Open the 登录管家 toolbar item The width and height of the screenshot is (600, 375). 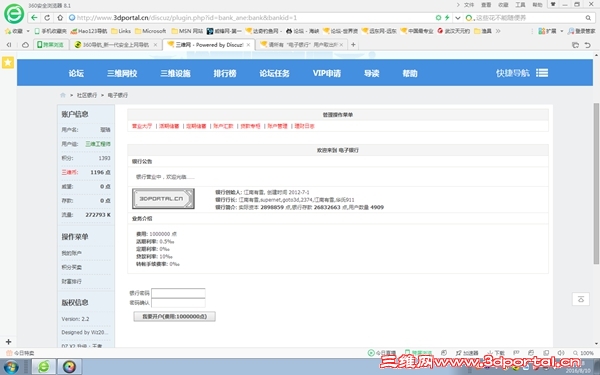[x=582, y=31]
